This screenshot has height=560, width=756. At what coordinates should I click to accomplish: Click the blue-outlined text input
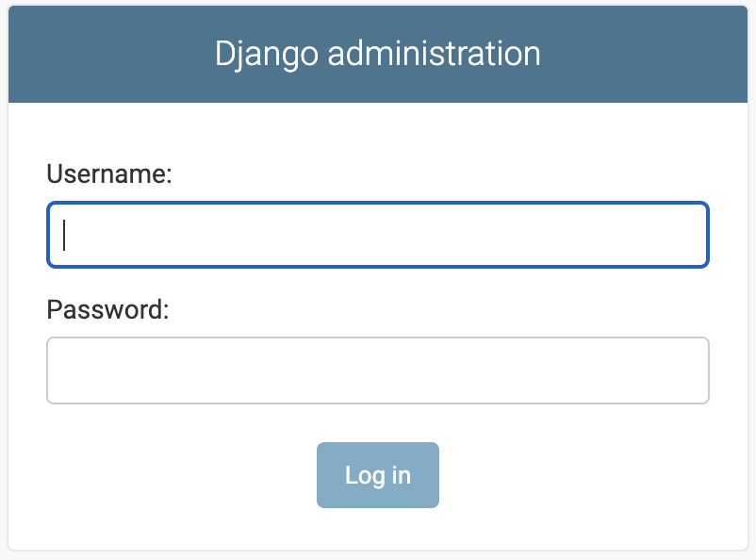(377, 235)
